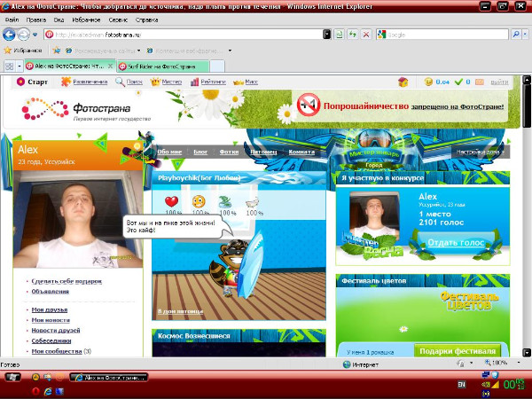Click in the Google search box
532x399 pixels.
pyautogui.click(x=442, y=35)
